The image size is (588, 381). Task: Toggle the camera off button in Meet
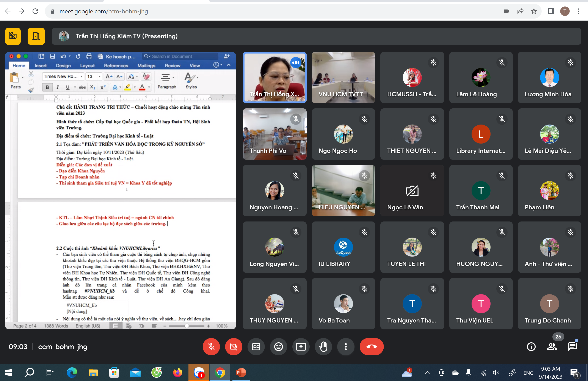point(234,347)
